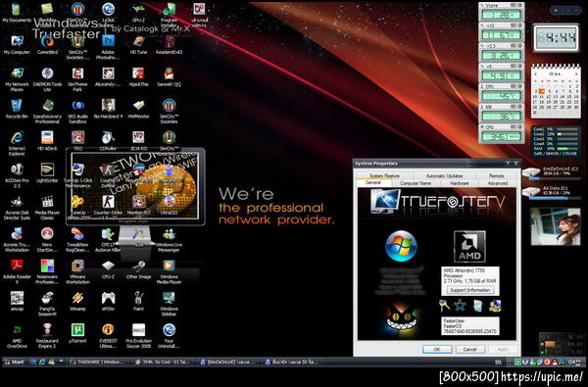The height and width of the screenshot is (387, 588).
Task: Switch to System Restore tab
Action: (384, 175)
